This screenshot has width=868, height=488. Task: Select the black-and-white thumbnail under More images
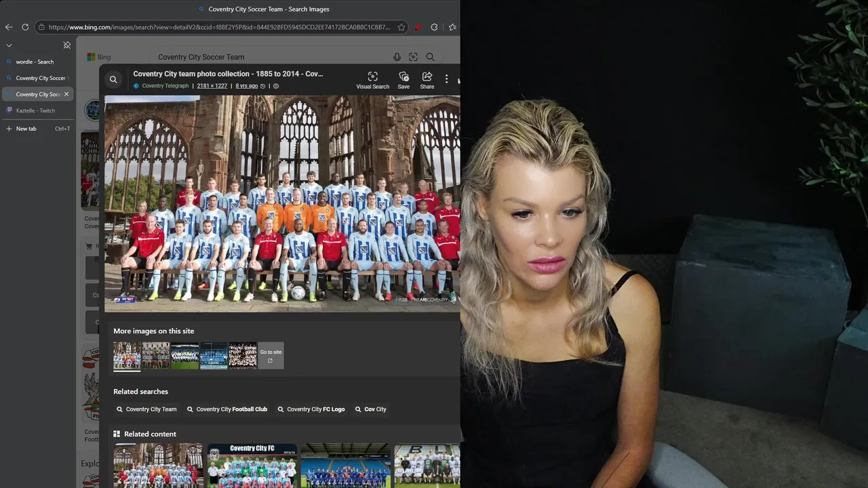(x=243, y=355)
